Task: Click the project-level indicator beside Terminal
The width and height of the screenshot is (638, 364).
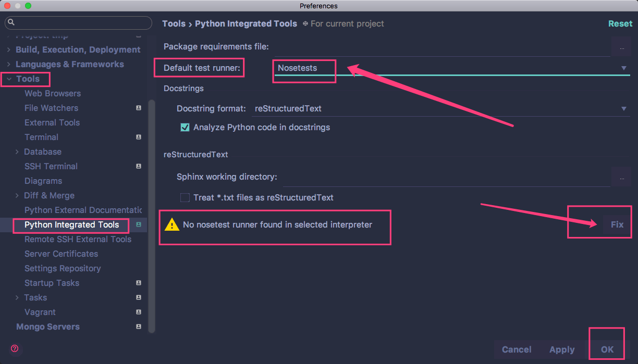Action: pyautogui.click(x=138, y=137)
